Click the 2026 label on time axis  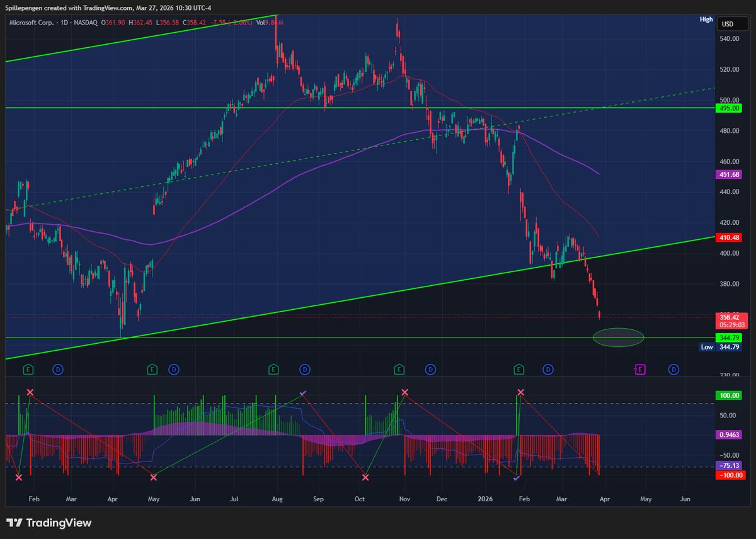point(485,499)
